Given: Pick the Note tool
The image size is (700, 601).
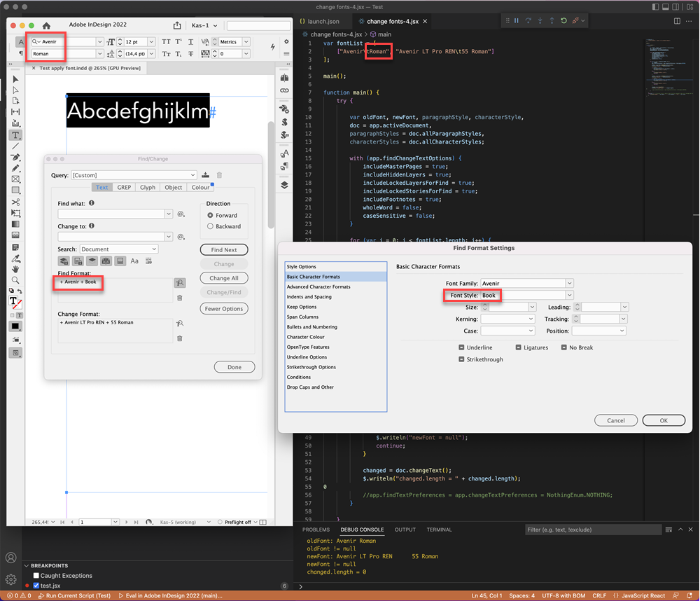Looking at the screenshot, I should point(15,247).
